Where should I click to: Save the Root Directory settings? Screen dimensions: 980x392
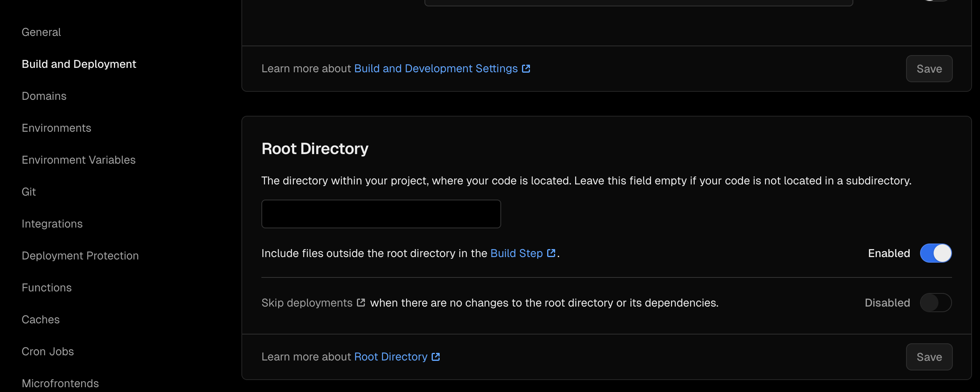coord(929,357)
